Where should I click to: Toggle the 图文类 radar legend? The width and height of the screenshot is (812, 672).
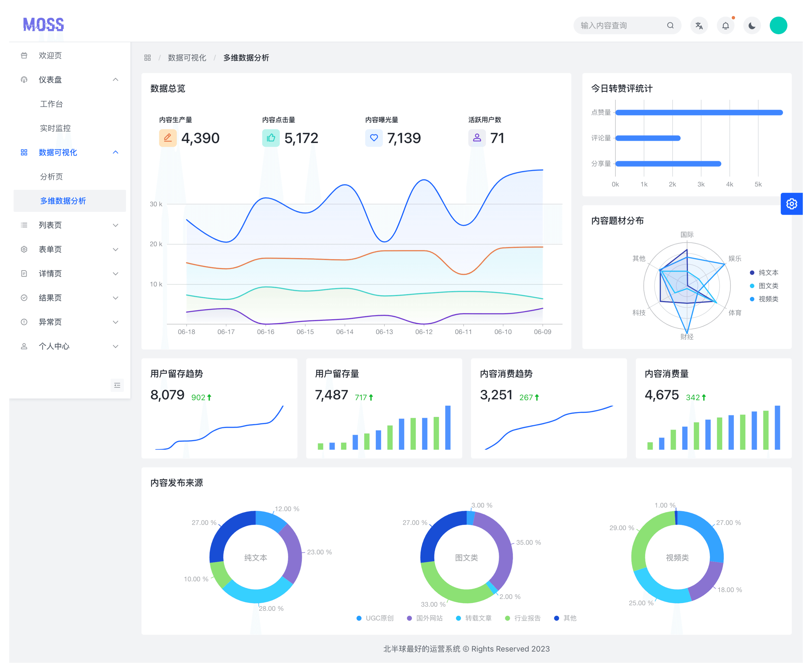coord(764,286)
